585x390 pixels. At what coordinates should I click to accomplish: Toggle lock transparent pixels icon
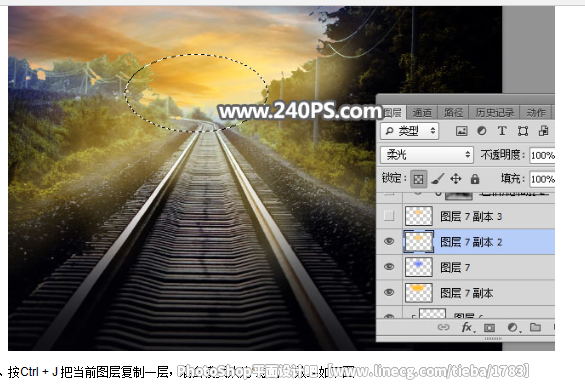pyautogui.click(x=418, y=179)
